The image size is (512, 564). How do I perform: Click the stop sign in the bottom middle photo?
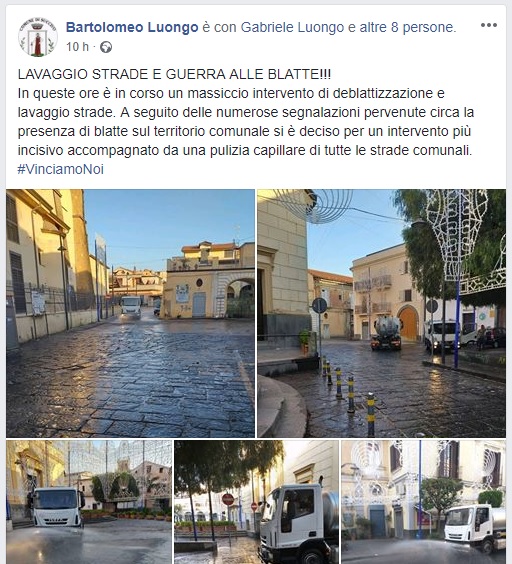(x=228, y=499)
